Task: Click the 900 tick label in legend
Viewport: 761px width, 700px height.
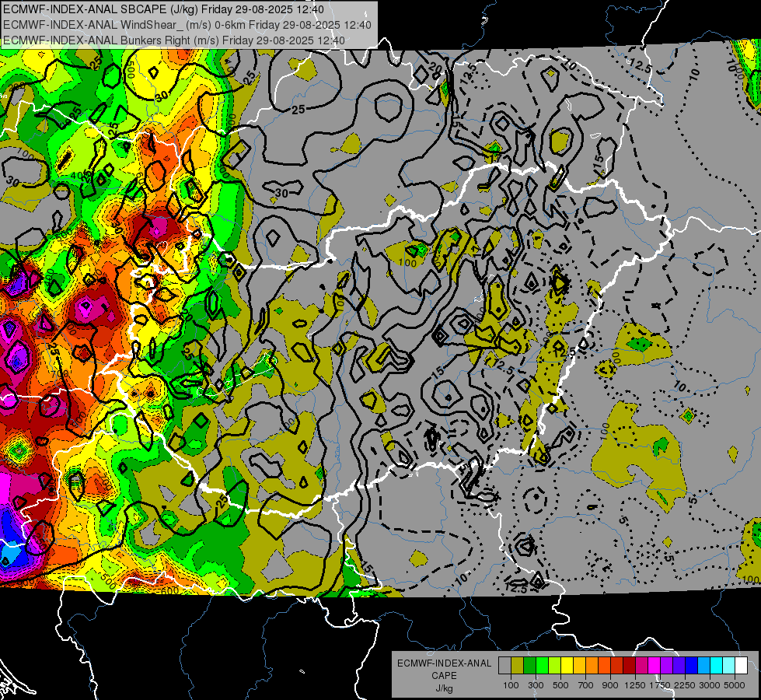Action: click(x=610, y=685)
